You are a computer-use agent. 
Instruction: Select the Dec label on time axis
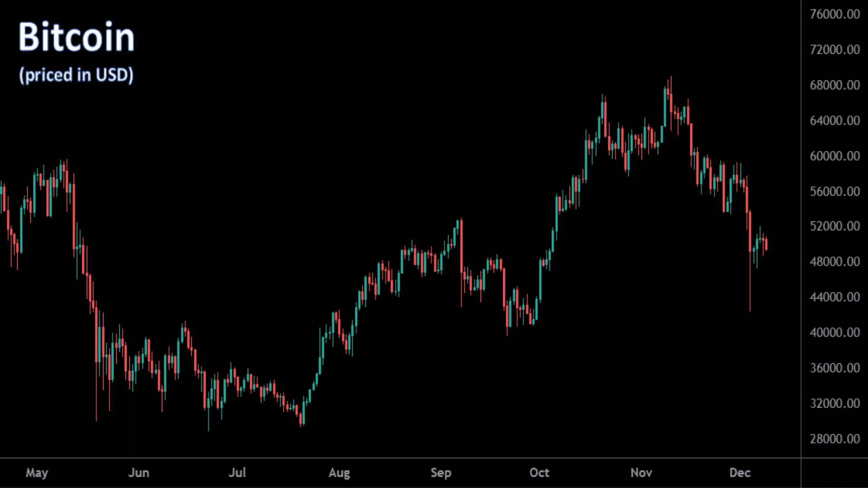[740, 473]
